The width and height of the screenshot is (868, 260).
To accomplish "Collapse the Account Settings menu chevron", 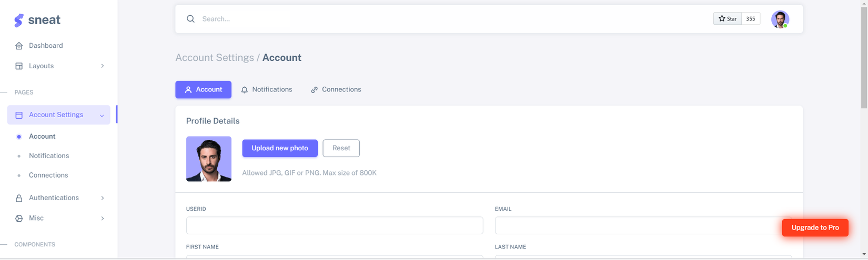I will [x=102, y=116].
